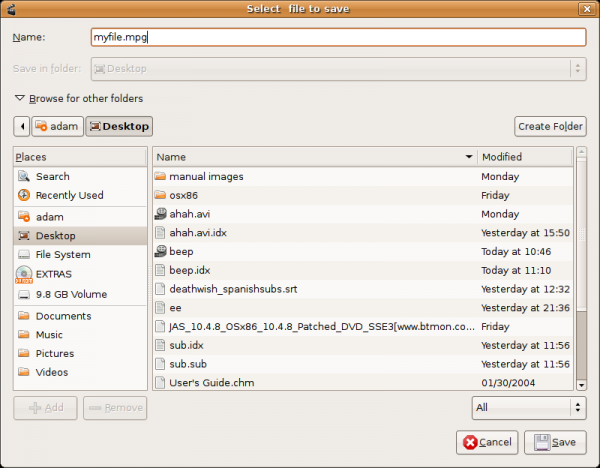Click the beep video file icon

pyautogui.click(x=162, y=252)
